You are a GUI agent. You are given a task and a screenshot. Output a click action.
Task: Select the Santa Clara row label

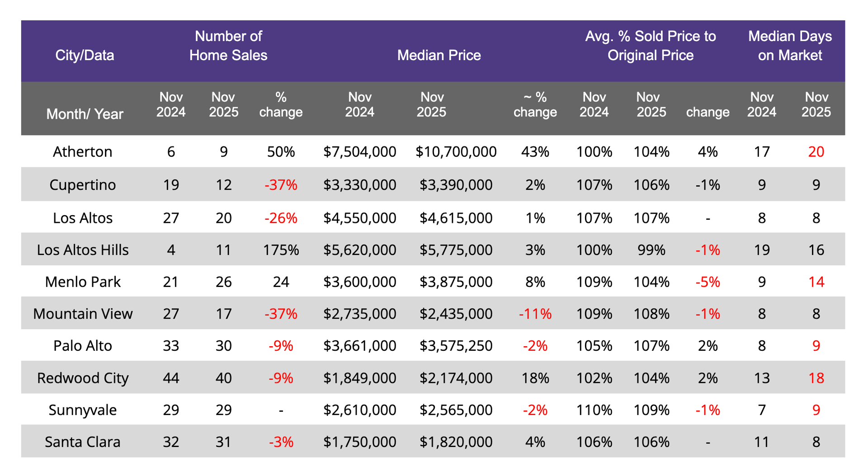(x=82, y=442)
